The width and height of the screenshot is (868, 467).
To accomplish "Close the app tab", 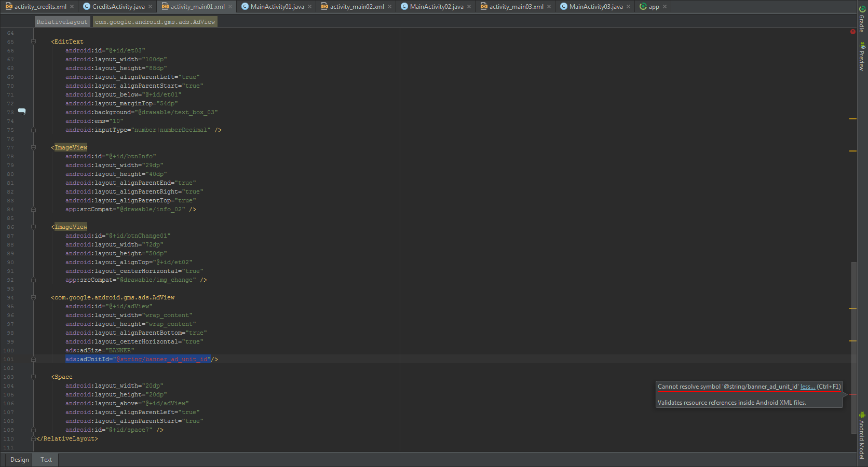I will (x=664, y=7).
